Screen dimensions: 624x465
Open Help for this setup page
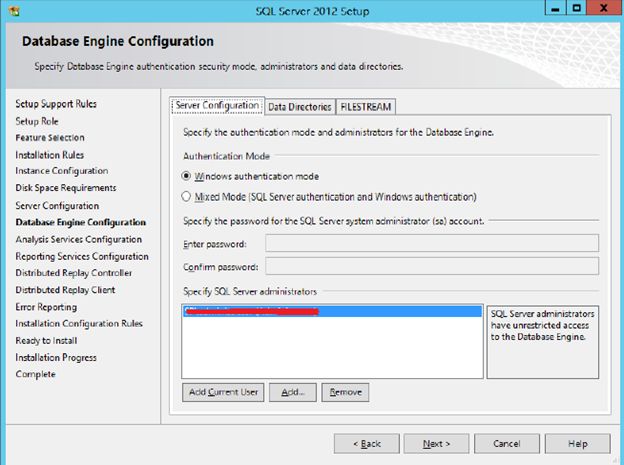point(577,444)
